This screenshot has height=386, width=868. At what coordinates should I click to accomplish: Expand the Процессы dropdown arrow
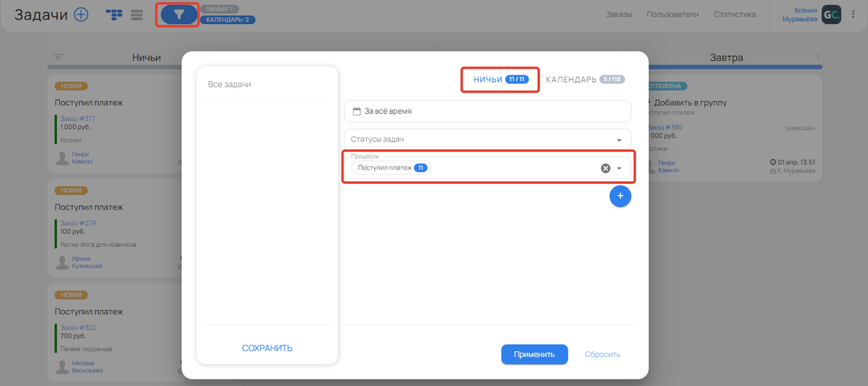[x=619, y=169]
